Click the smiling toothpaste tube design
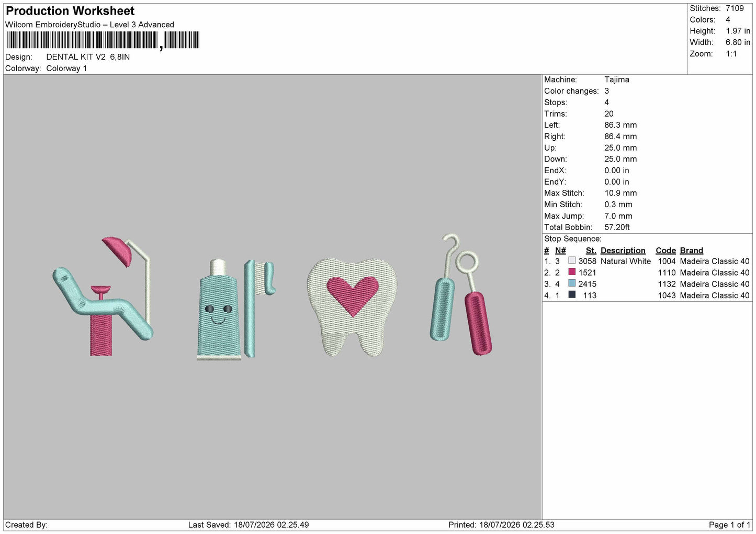Screen dimensions: 756x534 click(x=220, y=309)
